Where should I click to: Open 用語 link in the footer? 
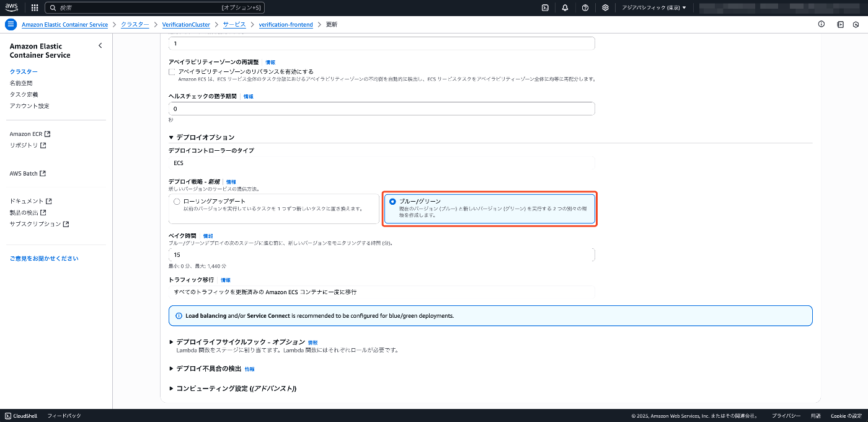point(815,416)
